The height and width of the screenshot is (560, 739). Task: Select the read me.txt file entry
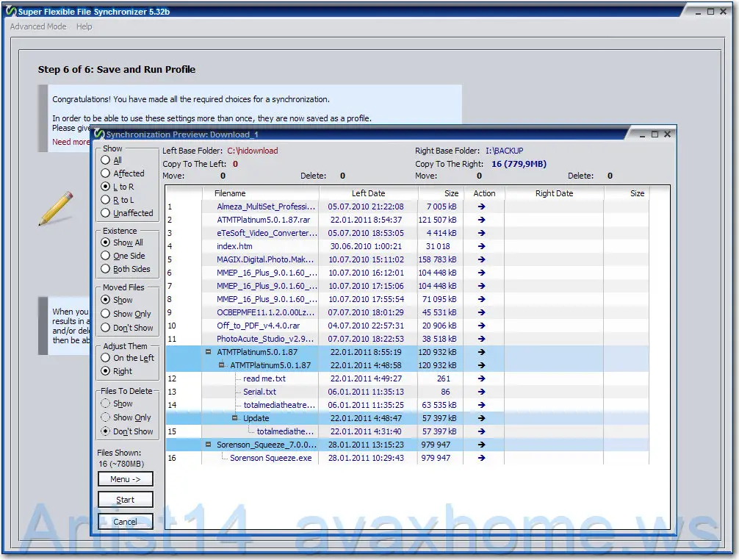(x=264, y=378)
